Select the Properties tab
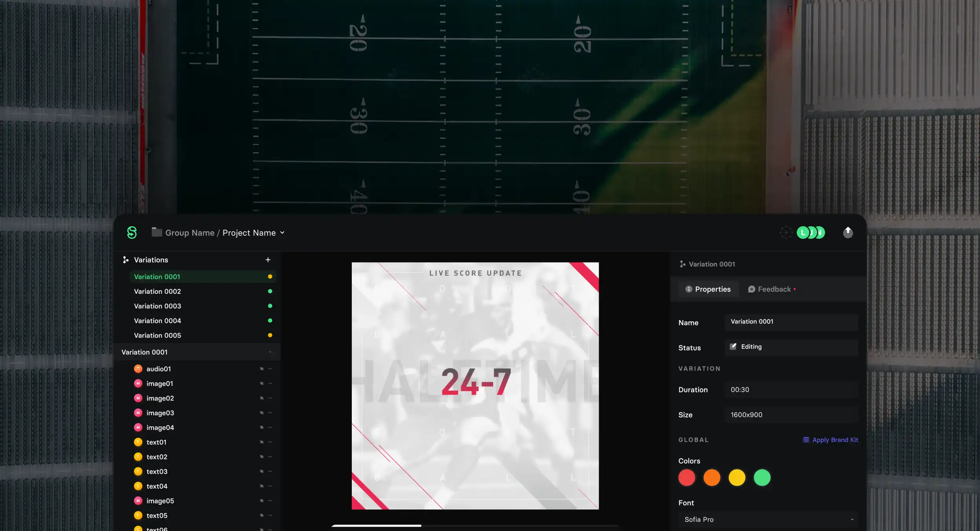Screen dimensions: 980x531 [708, 289]
